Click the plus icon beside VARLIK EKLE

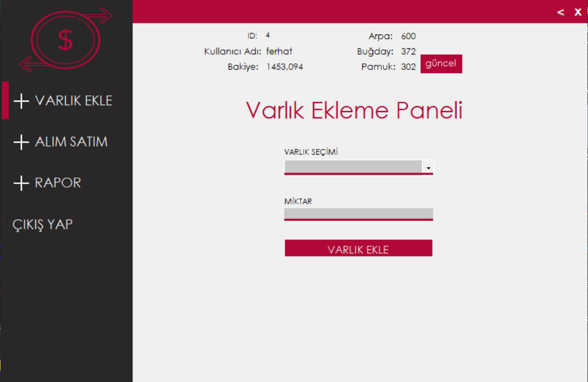21,100
